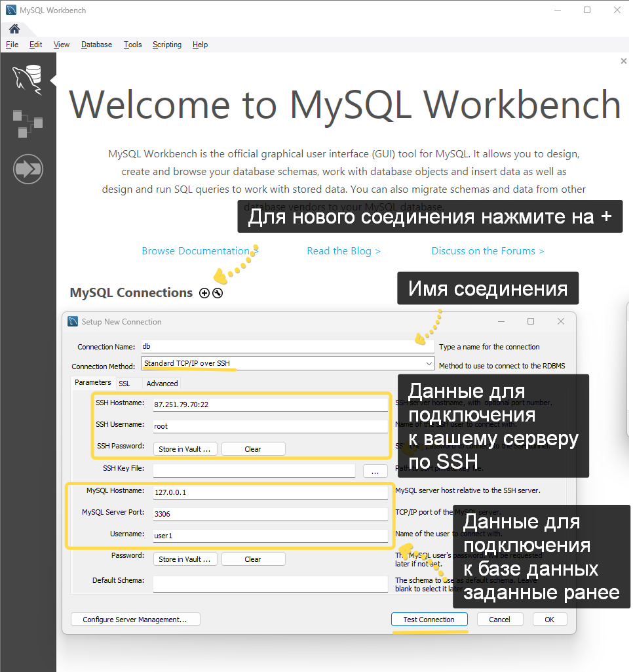This screenshot has width=633, height=672.
Task: Add a new MySQL connection with plus icon
Action: (204, 293)
